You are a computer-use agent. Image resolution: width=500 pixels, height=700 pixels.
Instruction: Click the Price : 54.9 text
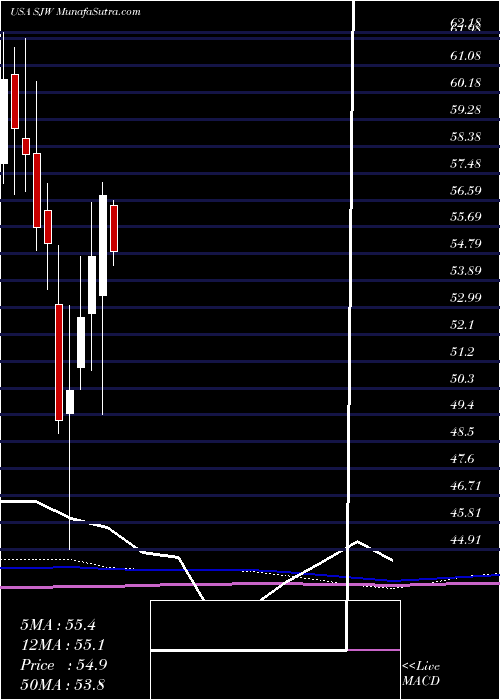click(63, 665)
